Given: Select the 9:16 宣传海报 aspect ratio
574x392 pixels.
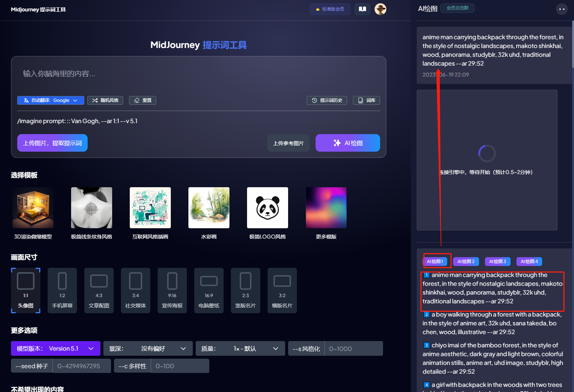Looking at the screenshot, I should pyautogui.click(x=172, y=291).
